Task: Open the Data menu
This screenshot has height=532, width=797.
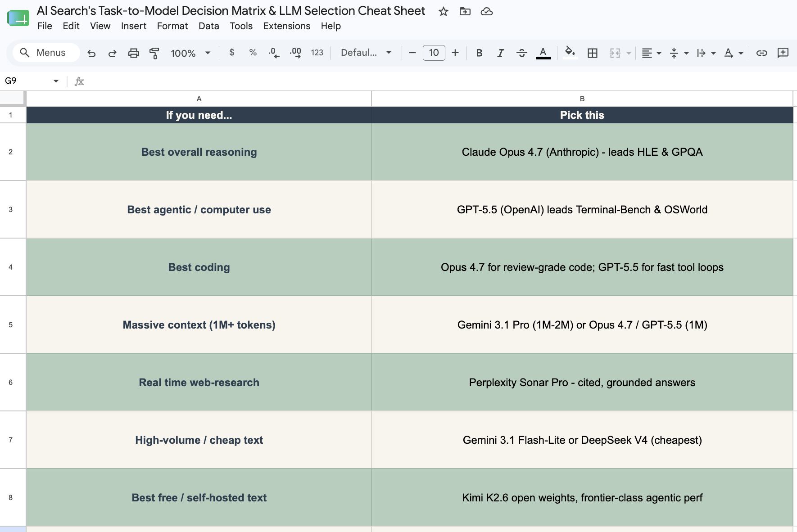Action: 209,26
